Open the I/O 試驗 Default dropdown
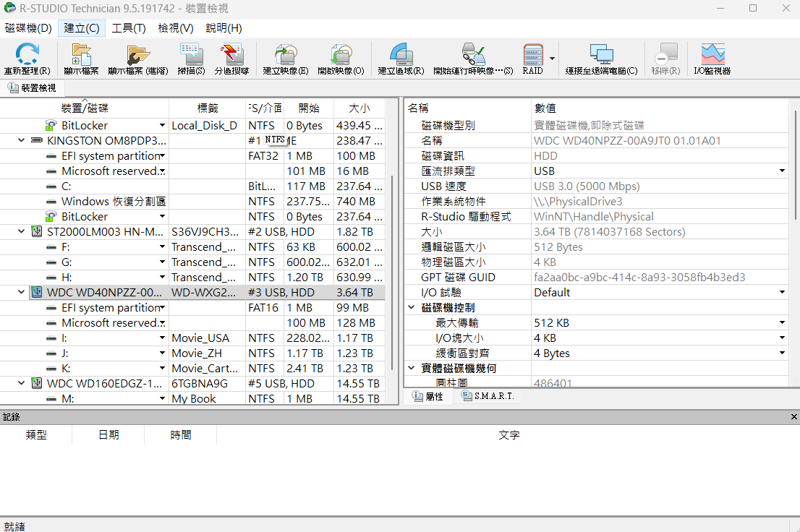Viewport: 800px width, 532px height. pyautogui.click(x=782, y=293)
